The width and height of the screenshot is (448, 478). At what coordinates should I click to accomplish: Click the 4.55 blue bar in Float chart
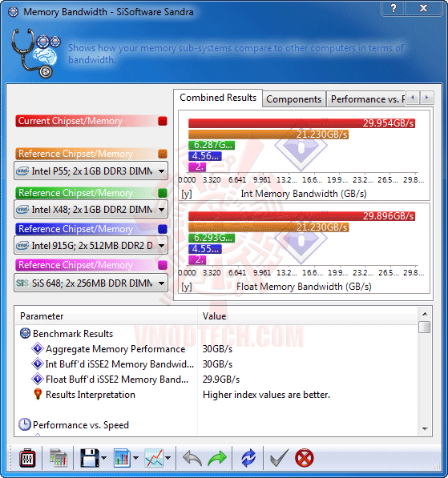tap(205, 249)
